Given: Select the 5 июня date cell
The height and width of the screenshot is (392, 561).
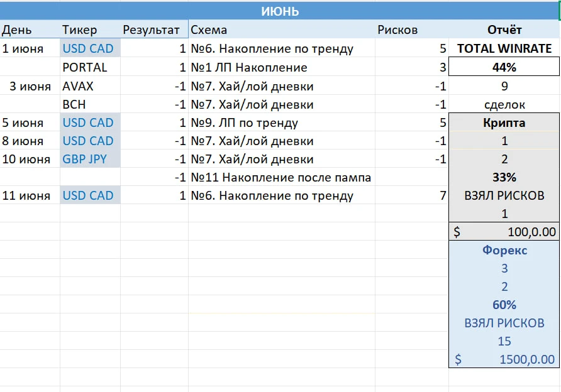Looking at the screenshot, I should [x=30, y=122].
